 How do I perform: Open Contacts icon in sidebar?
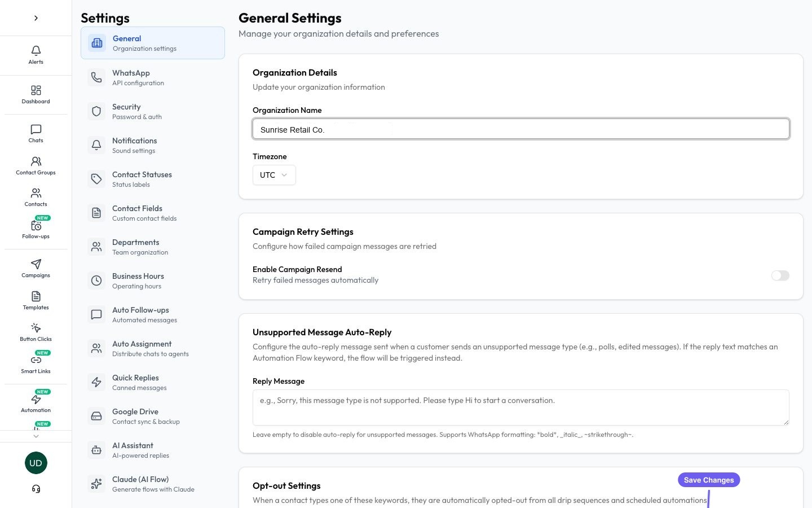tap(36, 193)
